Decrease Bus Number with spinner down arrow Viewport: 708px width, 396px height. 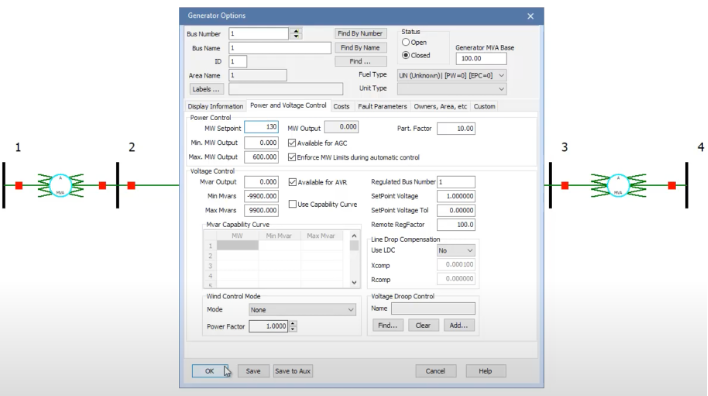[296, 36]
